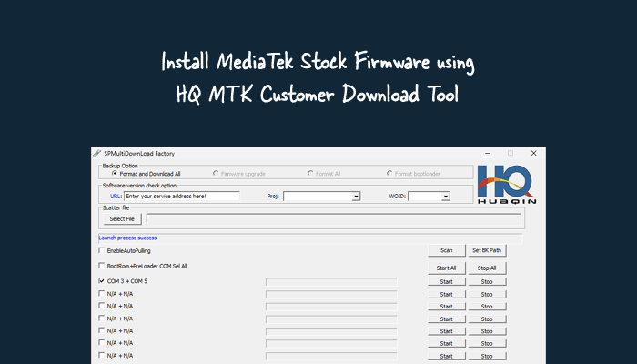Check BootRom+PreLoader COM Sel All

pyautogui.click(x=102, y=266)
